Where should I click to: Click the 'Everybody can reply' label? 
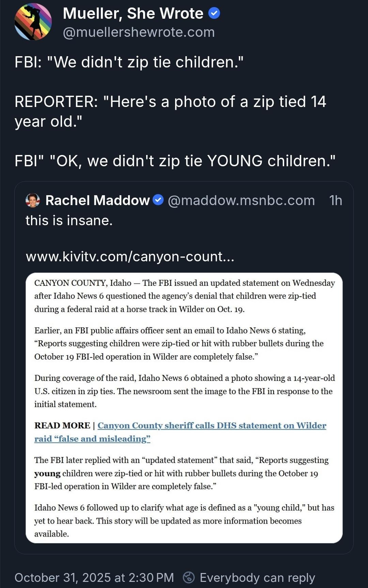[257, 577]
